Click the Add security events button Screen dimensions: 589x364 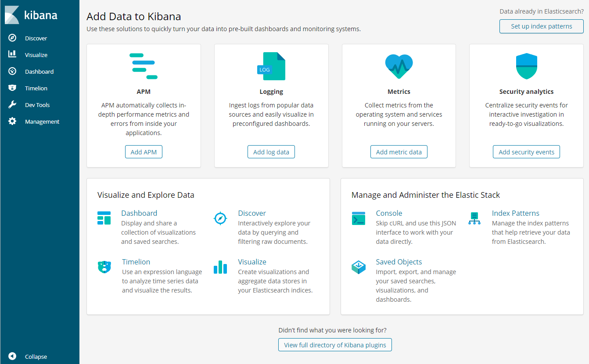(x=526, y=152)
